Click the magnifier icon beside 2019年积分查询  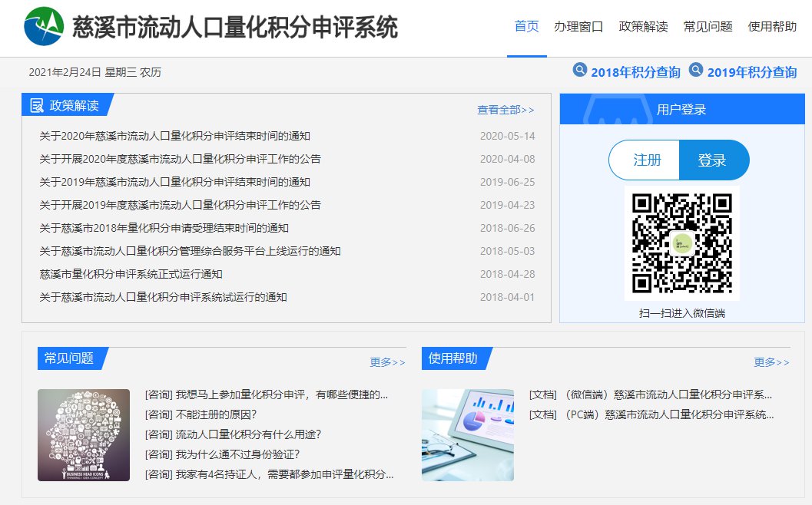(x=696, y=71)
